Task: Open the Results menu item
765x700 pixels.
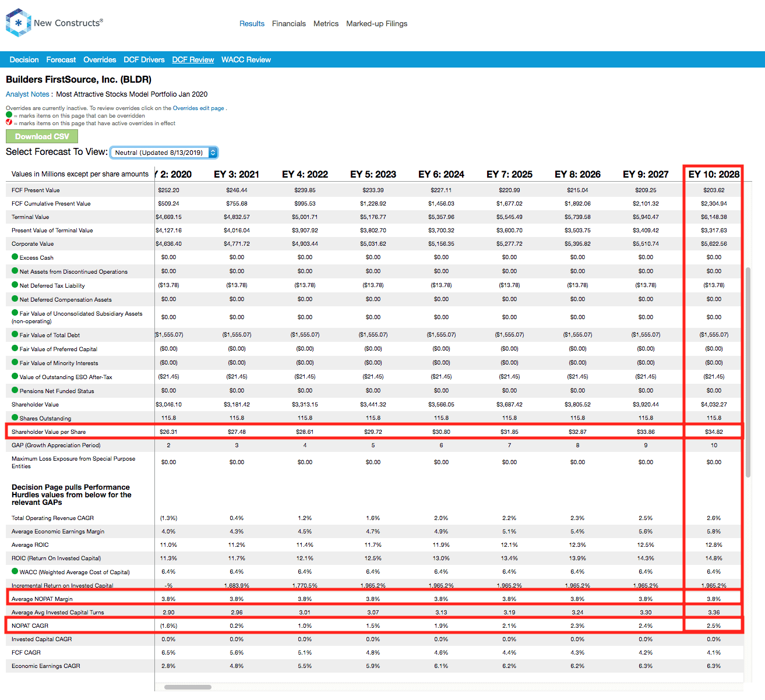Action: click(x=252, y=24)
